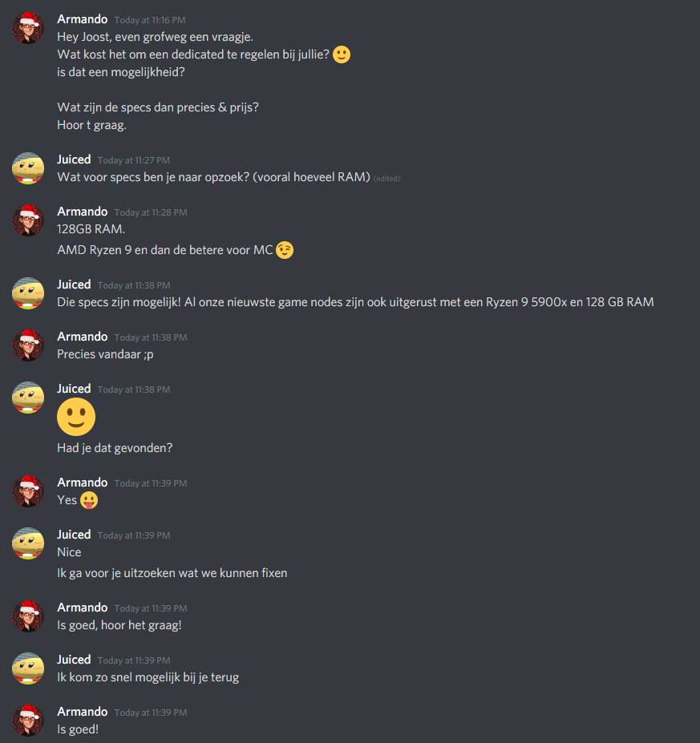Click the message 'Ik kom zo snel mogelijk bij je terug'
Screen dimensions: 700x743
point(148,677)
